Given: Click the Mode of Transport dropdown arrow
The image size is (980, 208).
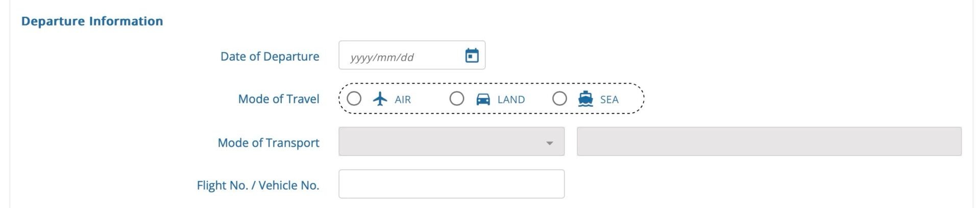Looking at the screenshot, I should pyautogui.click(x=549, y=143).
